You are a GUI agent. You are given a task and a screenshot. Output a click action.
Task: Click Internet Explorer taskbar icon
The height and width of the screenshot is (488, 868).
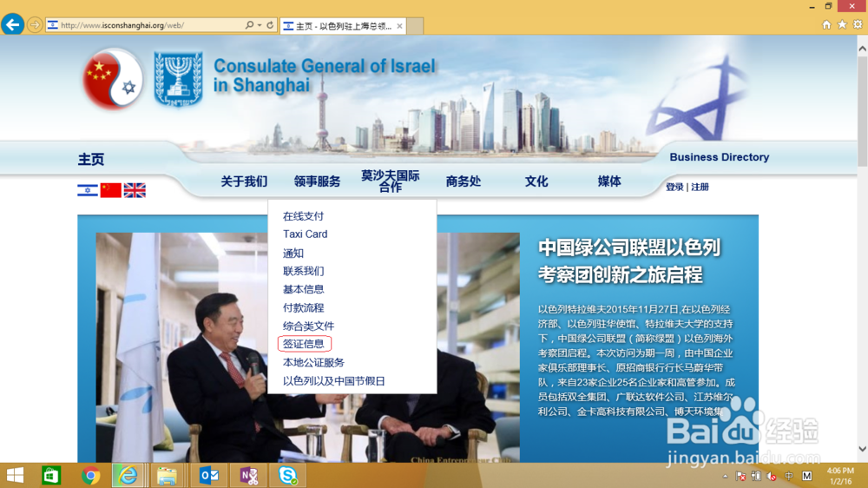128,475
